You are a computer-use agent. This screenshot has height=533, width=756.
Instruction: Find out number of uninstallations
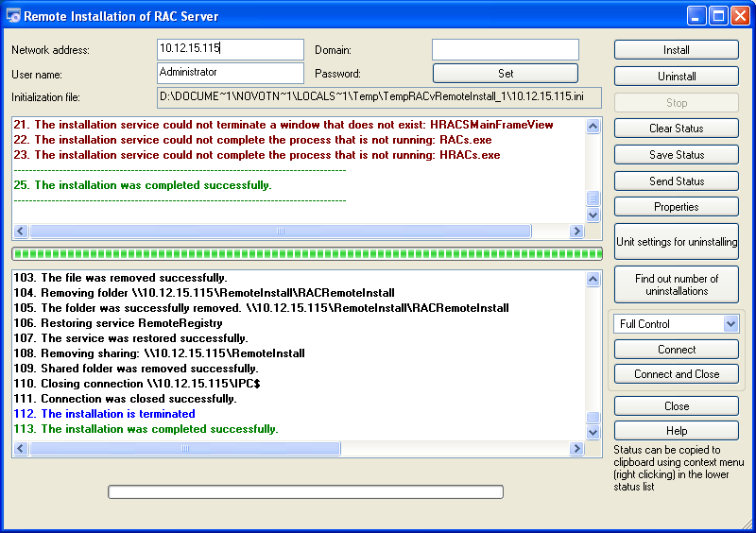click(x=676, y=284)
